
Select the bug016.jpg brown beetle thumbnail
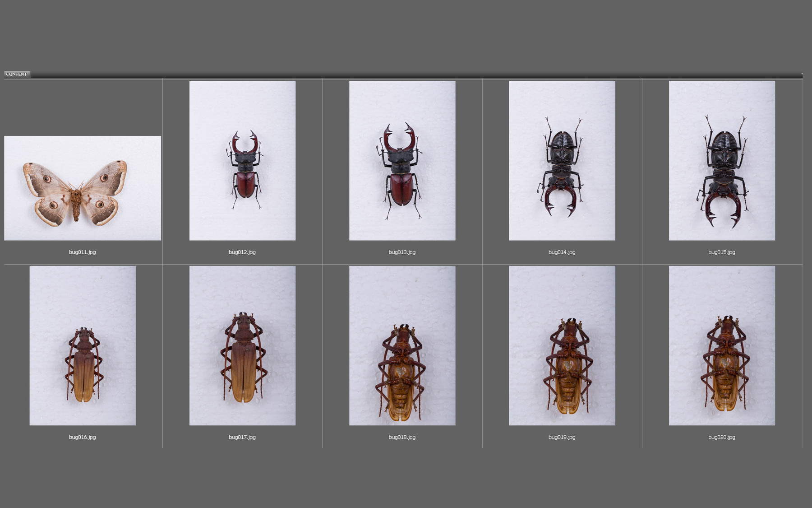point(83,345)
